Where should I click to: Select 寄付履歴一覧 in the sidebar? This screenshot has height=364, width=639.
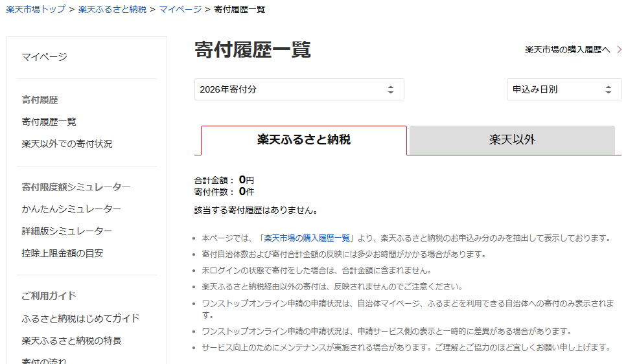click(49, 122)
